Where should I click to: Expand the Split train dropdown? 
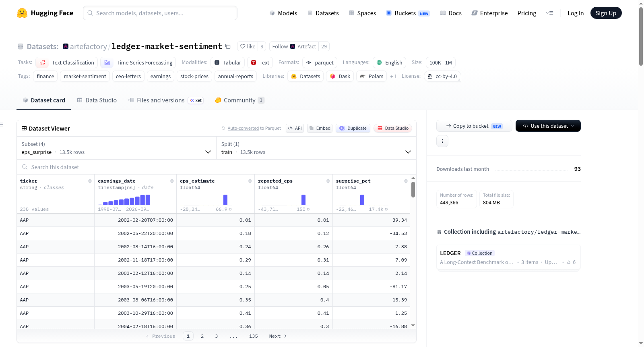[x=316, y=148]
